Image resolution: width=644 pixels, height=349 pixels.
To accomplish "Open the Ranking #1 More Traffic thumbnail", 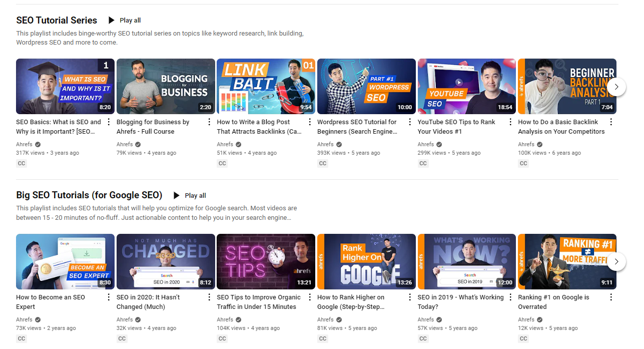I will [x=567, y=262].
